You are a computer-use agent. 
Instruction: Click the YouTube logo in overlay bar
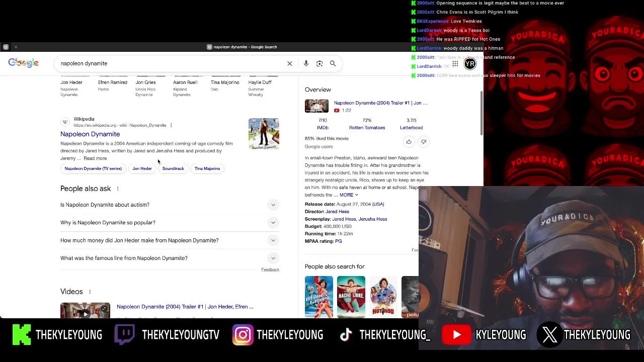point(456,335)
